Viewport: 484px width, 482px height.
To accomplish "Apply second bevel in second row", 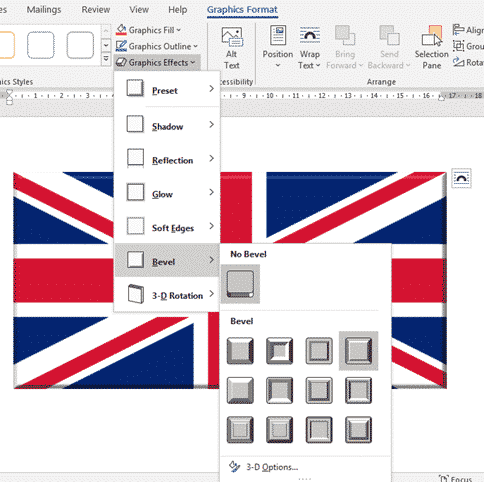I will [280, 390].
